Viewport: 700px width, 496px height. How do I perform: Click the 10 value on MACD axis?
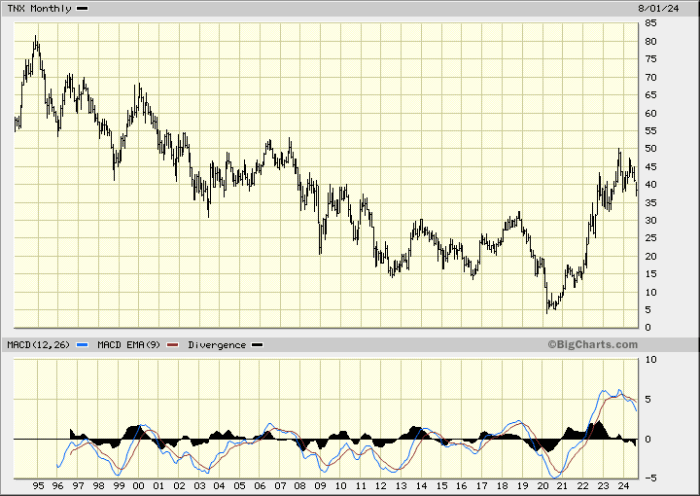650,359
